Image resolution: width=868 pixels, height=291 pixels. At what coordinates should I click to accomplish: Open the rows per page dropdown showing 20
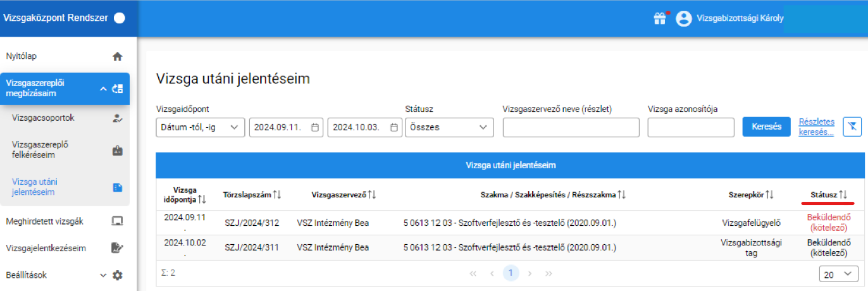point(839,274)
